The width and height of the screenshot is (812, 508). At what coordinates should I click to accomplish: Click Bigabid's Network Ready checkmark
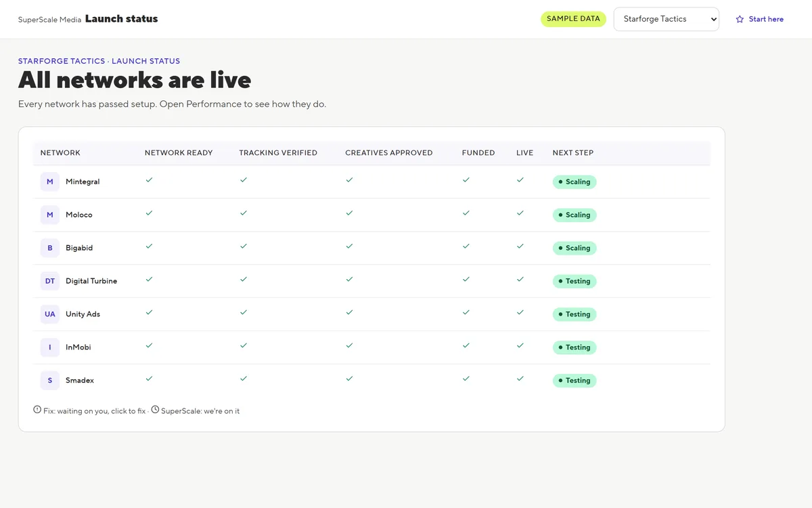[x=149, y=247]
